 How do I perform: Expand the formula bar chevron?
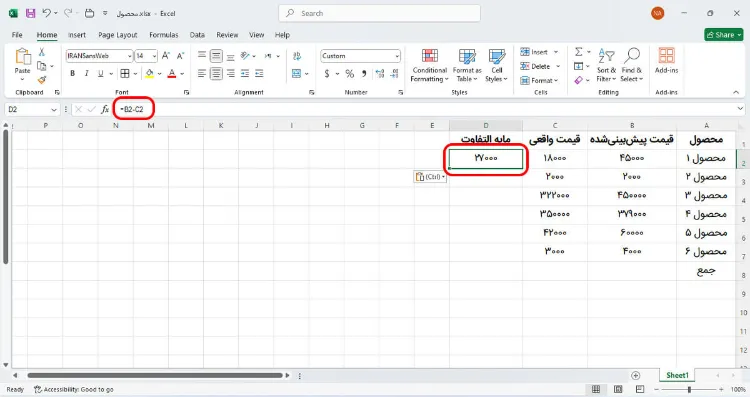(740, 109)
